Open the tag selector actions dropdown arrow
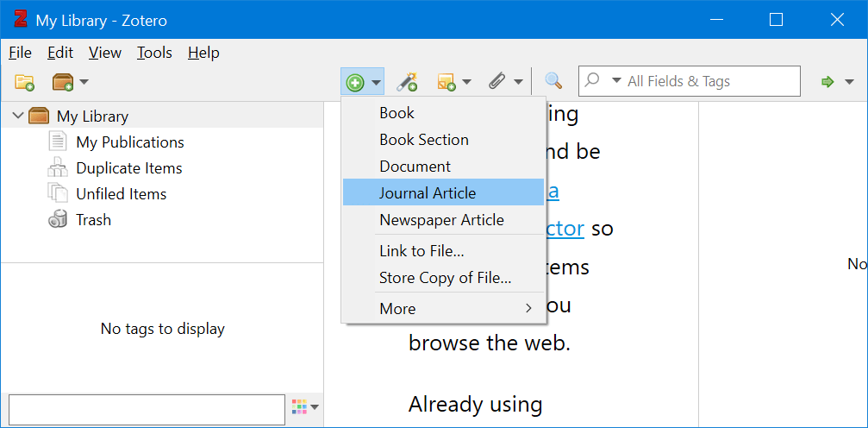 (315, 407)
